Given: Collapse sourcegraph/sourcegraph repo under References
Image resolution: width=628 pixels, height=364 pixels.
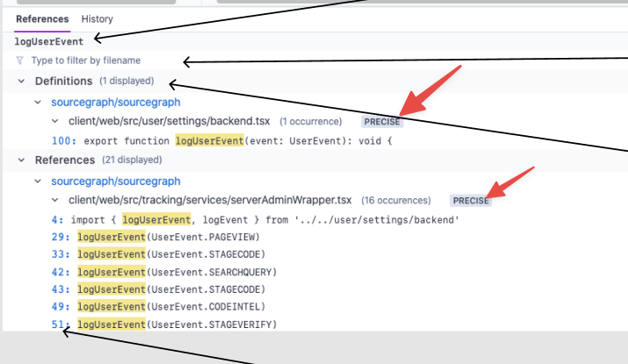Looking at the screenshot, I should [x=38, y=182].
